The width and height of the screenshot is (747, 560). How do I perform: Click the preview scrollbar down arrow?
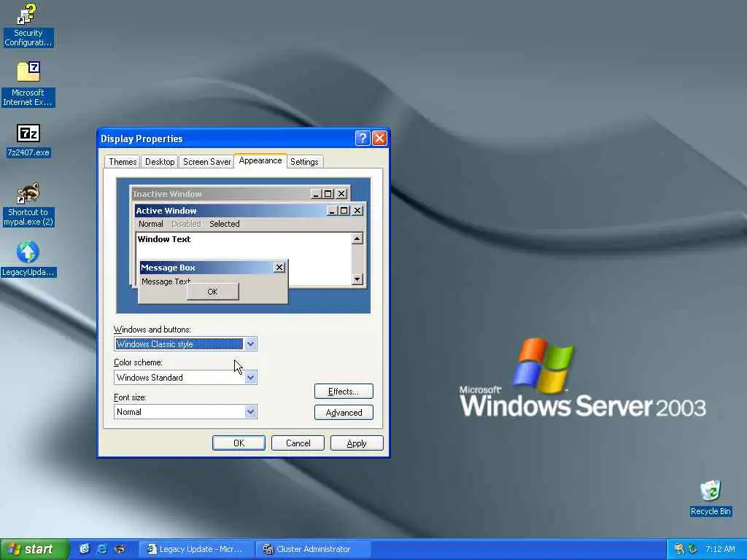pyautogui.click(x=357, y=279)
